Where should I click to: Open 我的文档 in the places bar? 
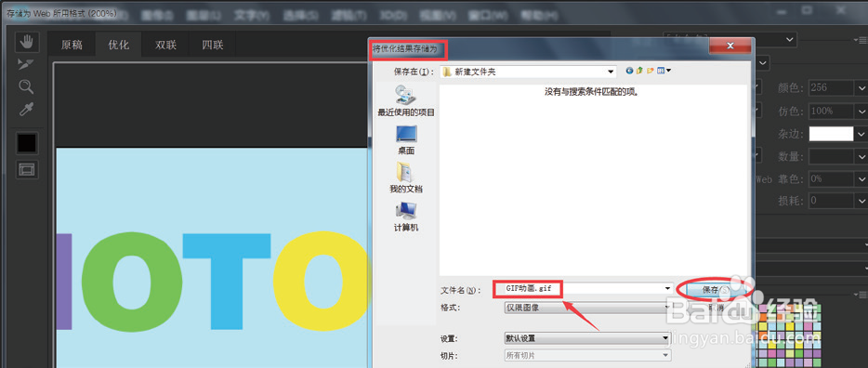click(x=406, y=178)
